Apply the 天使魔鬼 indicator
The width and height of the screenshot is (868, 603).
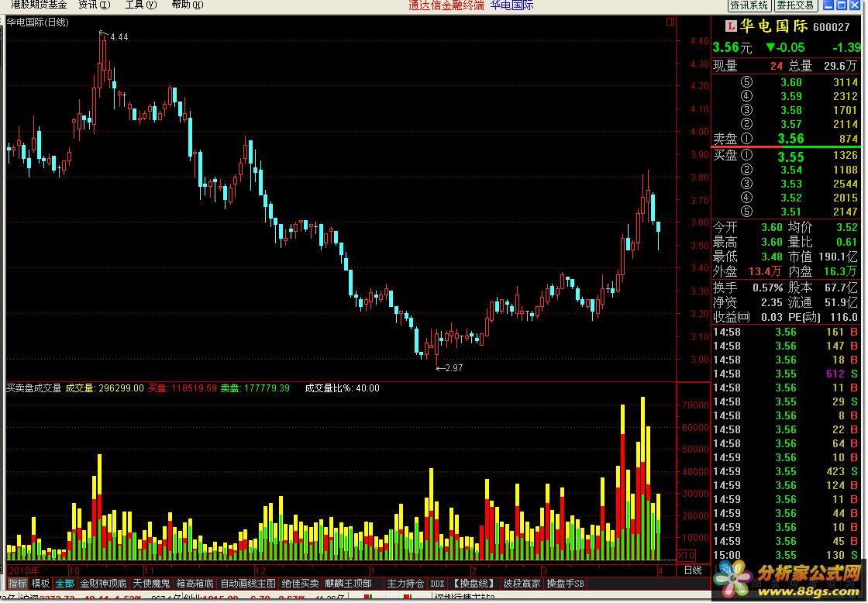coord(151,584)
